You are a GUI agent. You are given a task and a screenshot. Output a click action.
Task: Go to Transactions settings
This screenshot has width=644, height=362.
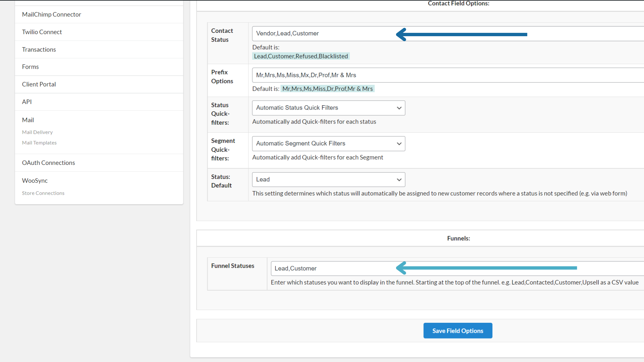pyautogui.click(x=39, y=49)
